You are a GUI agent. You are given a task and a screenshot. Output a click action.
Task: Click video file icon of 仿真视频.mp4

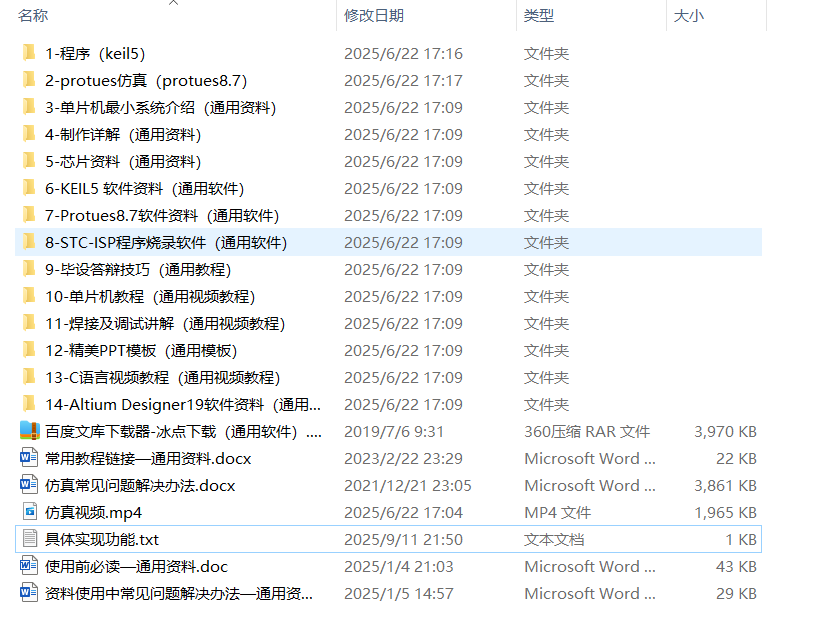click(x=30, y=512)
